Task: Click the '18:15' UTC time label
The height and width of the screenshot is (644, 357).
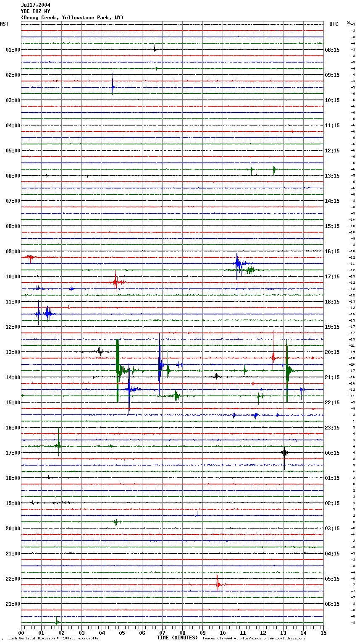Action: pos(332,302)
